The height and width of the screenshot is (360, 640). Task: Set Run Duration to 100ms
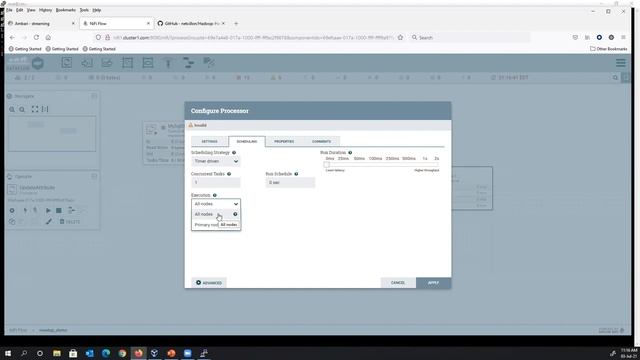(x=376, y=158)
